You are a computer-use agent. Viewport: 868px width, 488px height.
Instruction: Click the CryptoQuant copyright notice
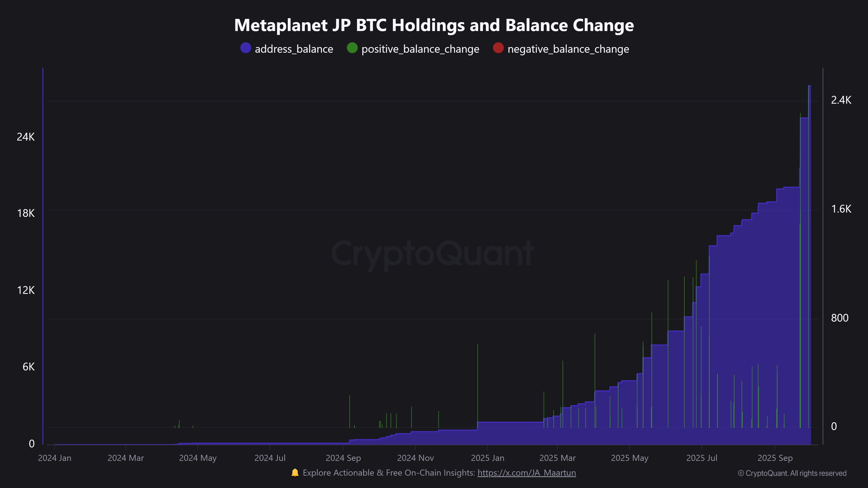pos(792,473)
